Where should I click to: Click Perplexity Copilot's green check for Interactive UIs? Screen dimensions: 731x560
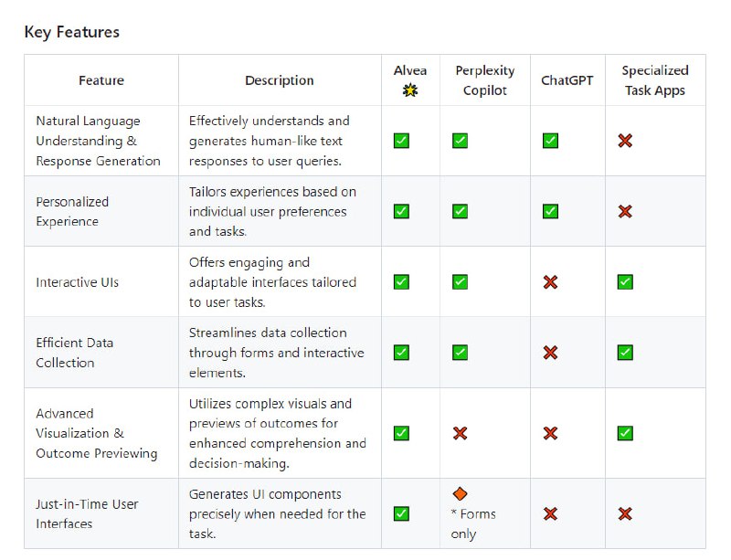click(x=460, y=282)
